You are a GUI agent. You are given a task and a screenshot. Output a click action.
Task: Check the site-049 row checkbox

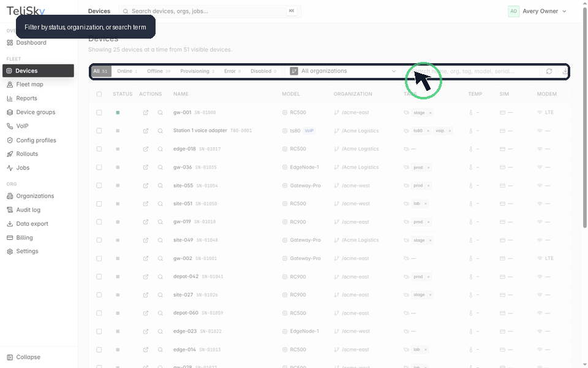pyautogui.click(x=99, y=240)
